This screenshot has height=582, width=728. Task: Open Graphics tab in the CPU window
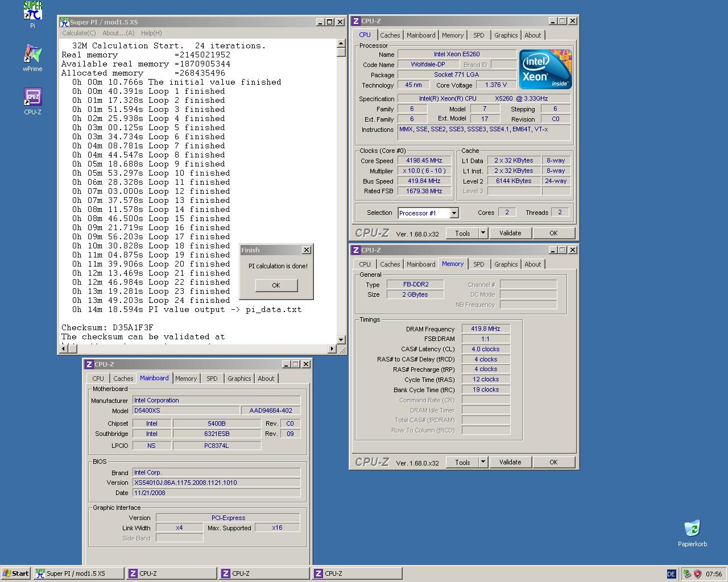[506, 35]
